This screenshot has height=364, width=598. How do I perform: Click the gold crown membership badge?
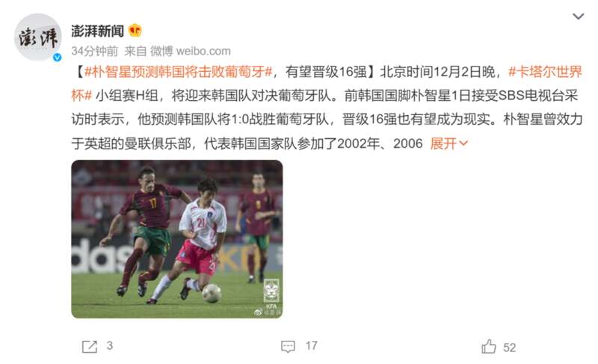pos(135,31)
